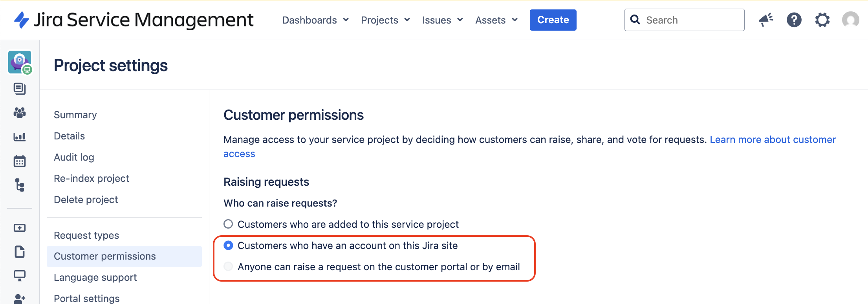This screenshot has width=868, height=304.
Task: Open the administration gear icon
Action: coord(822,20)
